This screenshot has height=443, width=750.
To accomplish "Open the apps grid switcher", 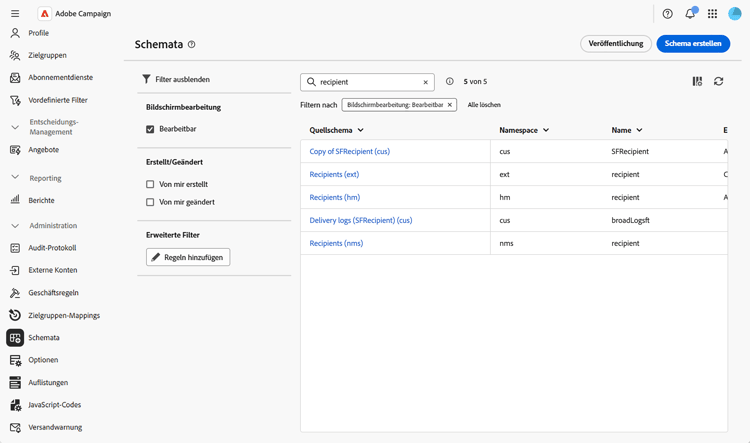I will tap(712, 14).
